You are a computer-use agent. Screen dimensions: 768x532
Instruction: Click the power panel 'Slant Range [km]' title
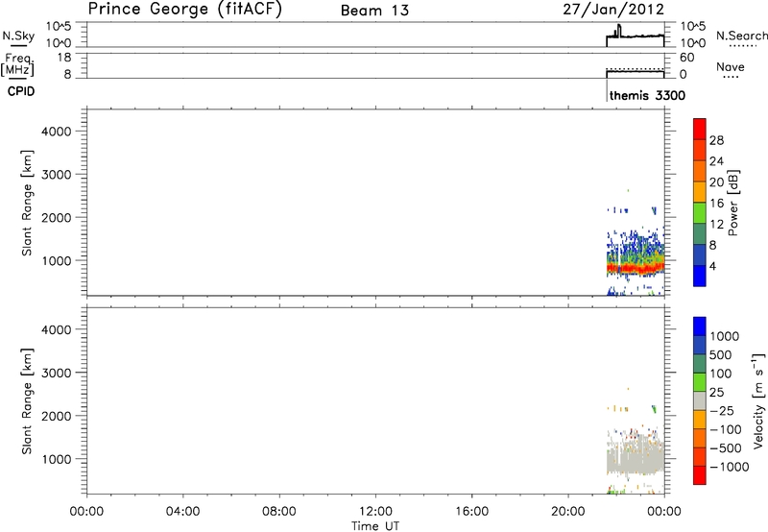[28, 203]
